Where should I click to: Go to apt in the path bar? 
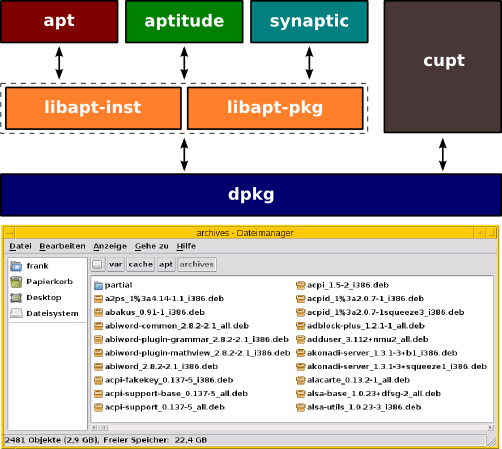[x=166, y=265]
